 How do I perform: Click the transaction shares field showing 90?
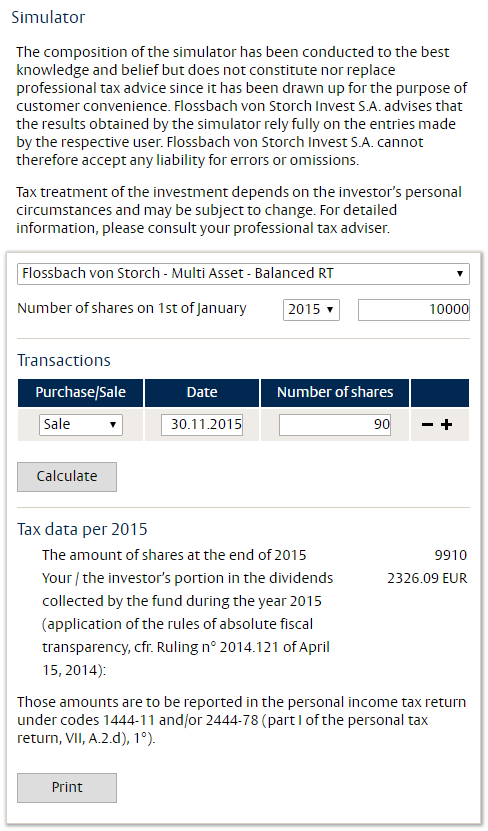(x=335, y=425)
